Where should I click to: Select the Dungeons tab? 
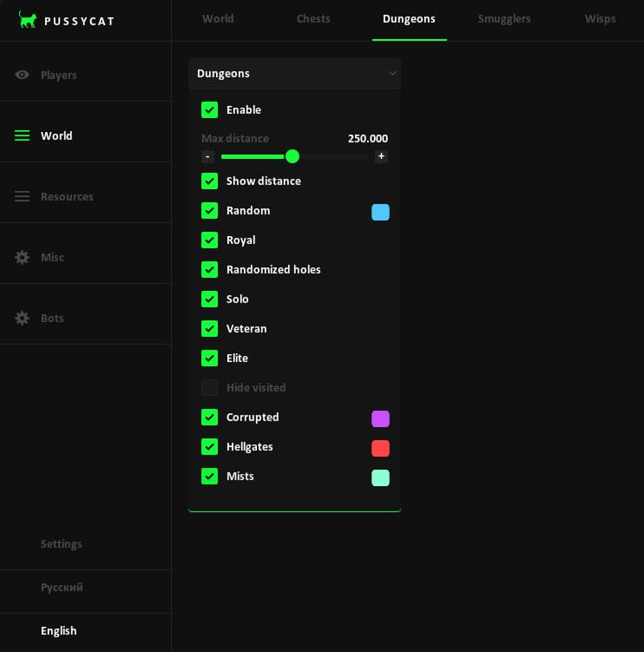click(409, 19)
